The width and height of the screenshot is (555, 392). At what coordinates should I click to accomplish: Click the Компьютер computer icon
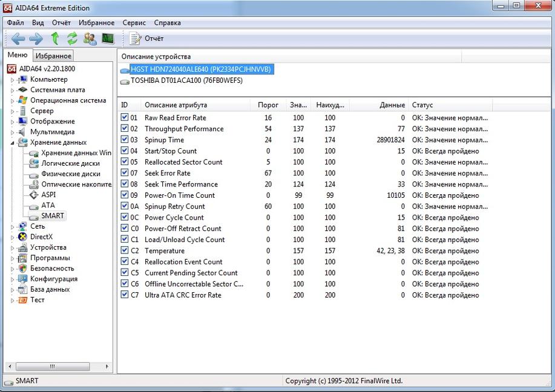(x=22, y=79)
